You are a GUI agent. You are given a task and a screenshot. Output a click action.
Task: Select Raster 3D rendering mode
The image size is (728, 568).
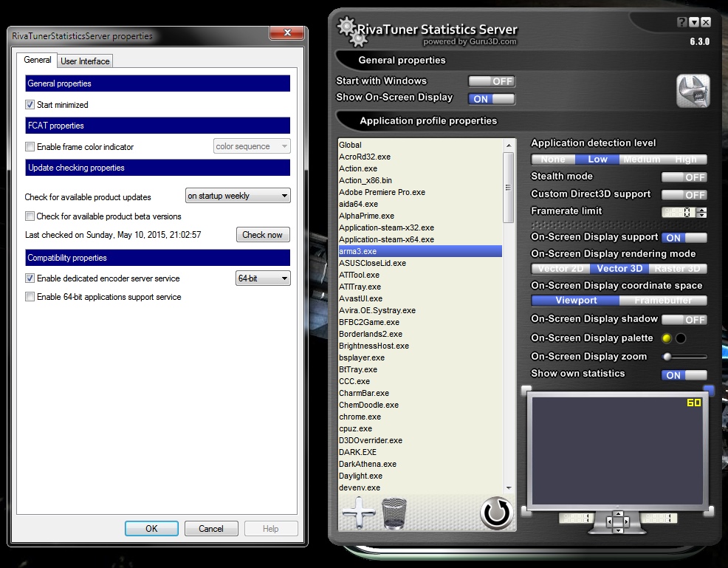click(x=678, y=268)
